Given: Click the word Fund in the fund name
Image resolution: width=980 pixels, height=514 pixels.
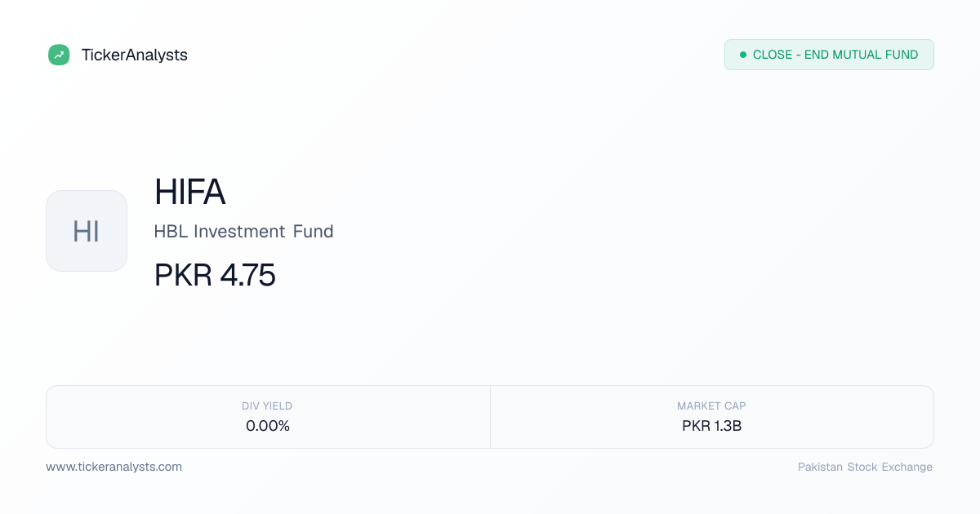Looking at the screenshot, I should [314, 232].
